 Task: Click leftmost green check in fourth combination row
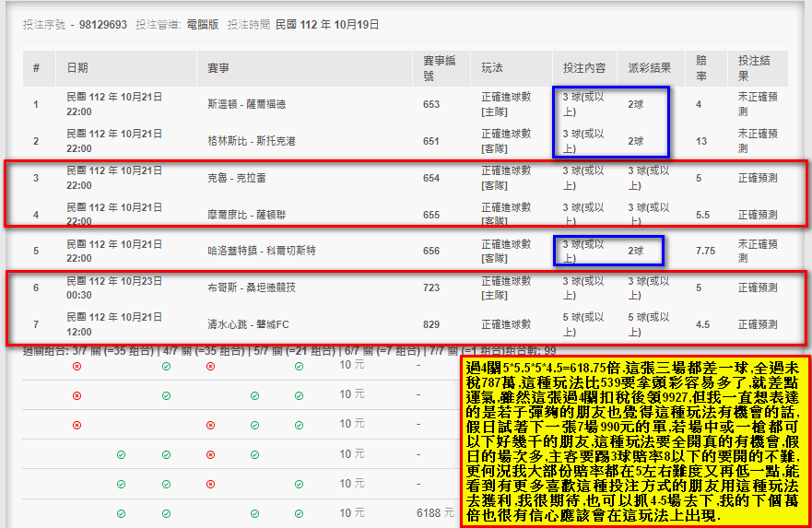click(121, 454)
